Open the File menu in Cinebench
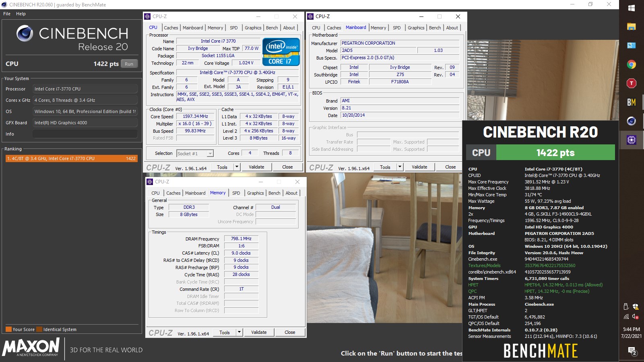This screenshot has height=362, width=644. tap(7, 14)
